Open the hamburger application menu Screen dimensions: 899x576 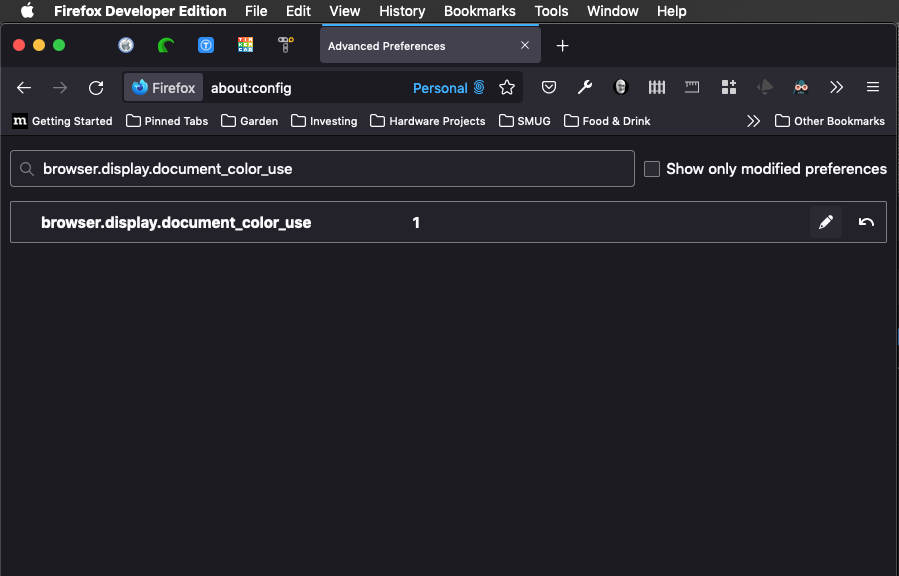pos(873,87)
